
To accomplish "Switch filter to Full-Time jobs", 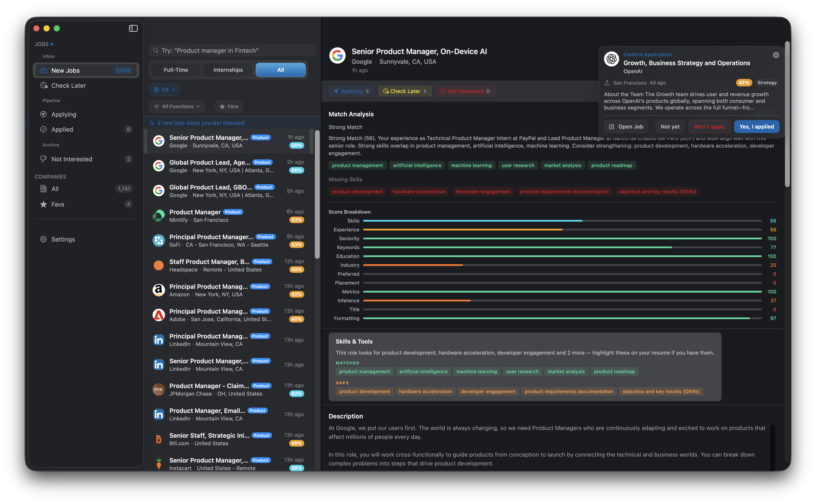I will click(x=176, y=70).
